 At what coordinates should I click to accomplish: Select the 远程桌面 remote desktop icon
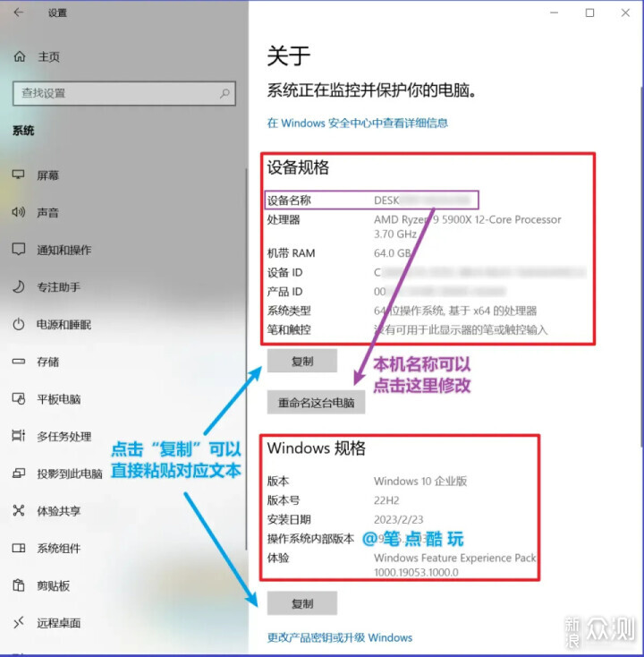(x=19, y=623)
